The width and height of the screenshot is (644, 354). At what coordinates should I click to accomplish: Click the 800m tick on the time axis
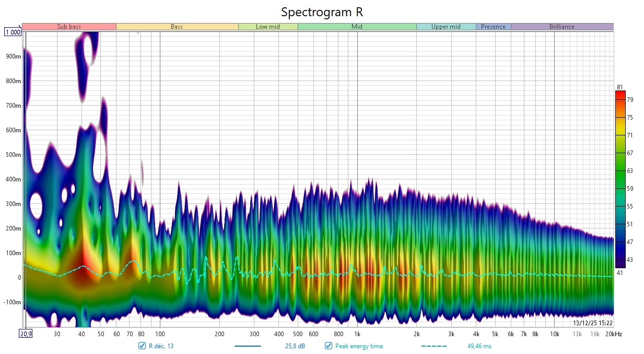(x=14, y=81)
